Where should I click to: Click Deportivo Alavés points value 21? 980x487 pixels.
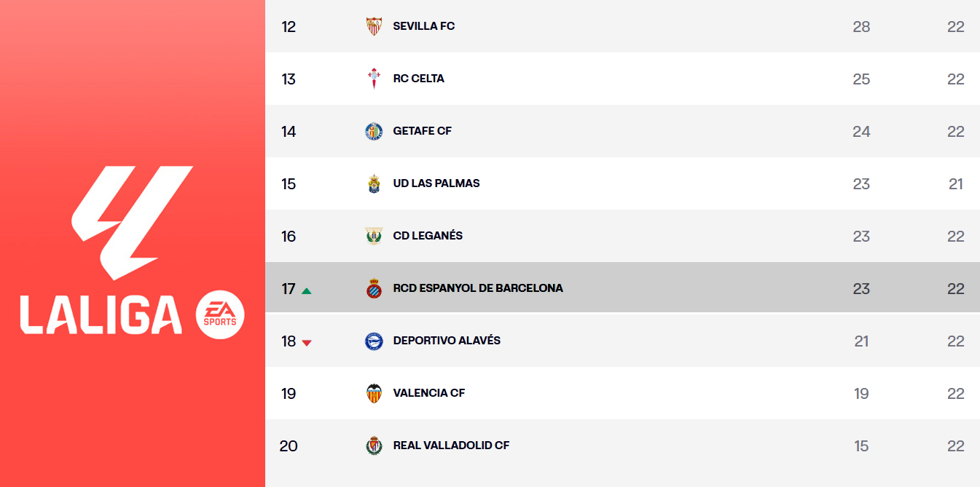[x=861, y=341]
